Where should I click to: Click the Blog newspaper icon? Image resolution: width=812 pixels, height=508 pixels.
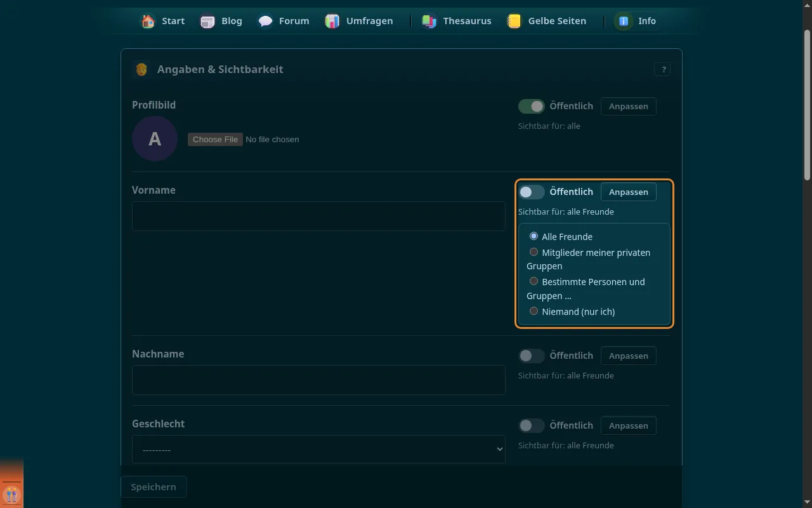[x=207, y=21]
